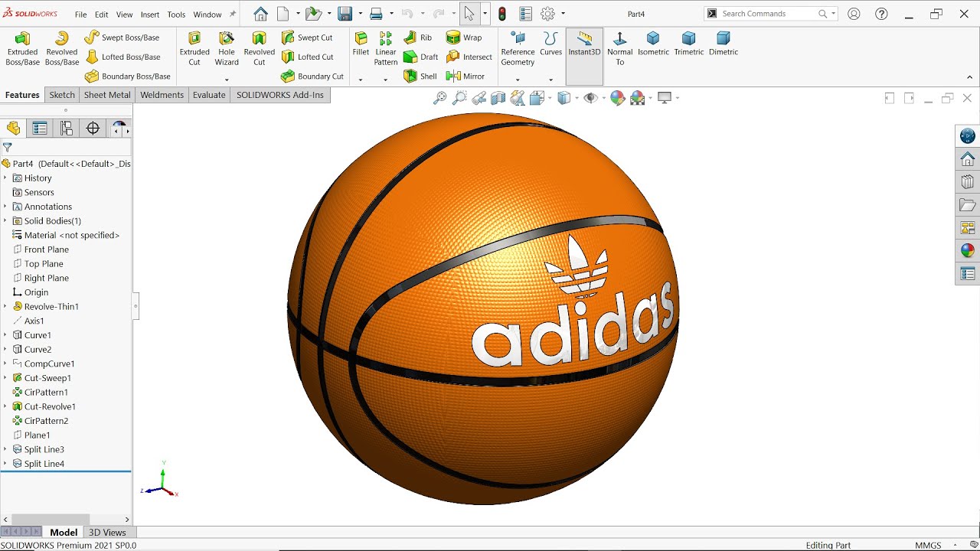Expand the History tree node
Image resolution: width=980 pixels, height=551 pixels.
click(5, 178)
